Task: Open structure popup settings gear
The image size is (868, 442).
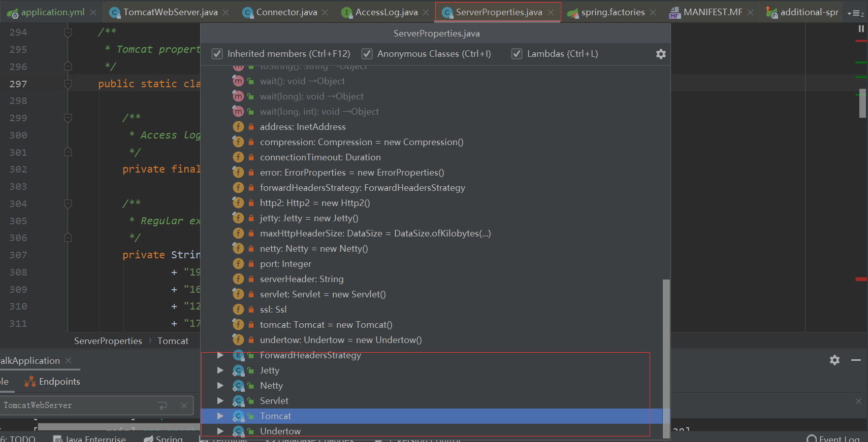Action: 661,54
